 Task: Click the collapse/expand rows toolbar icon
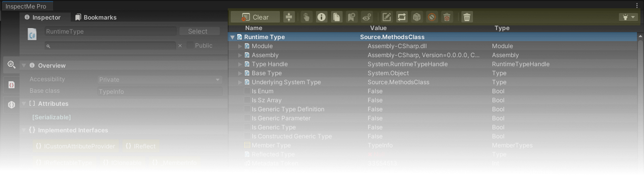(x=289, y=17)
